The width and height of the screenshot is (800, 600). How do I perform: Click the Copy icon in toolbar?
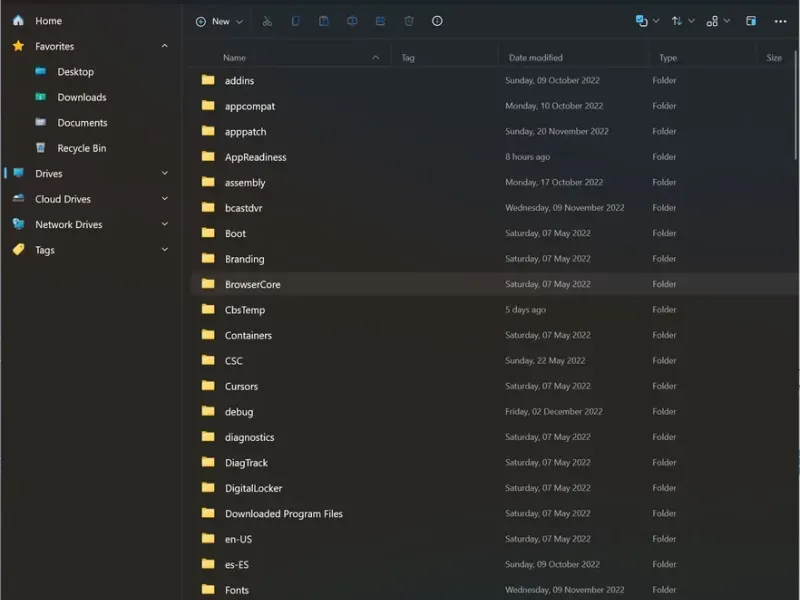point(295,21)
